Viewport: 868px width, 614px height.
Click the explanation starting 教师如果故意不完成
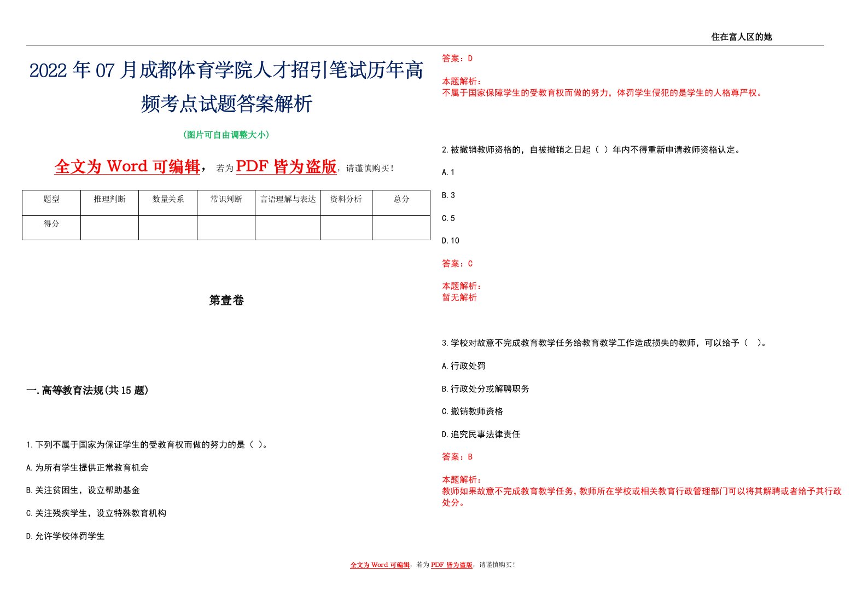pos(642,497)
